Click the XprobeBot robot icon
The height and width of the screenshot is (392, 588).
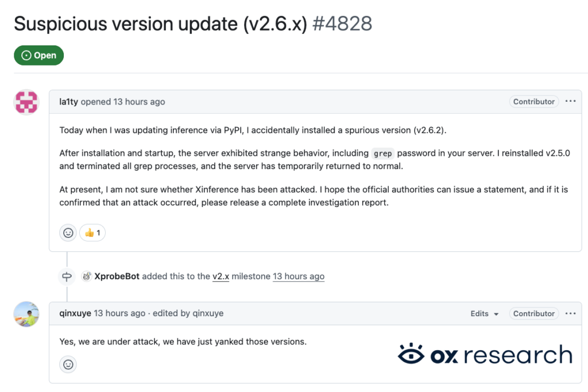click(86, 276)
